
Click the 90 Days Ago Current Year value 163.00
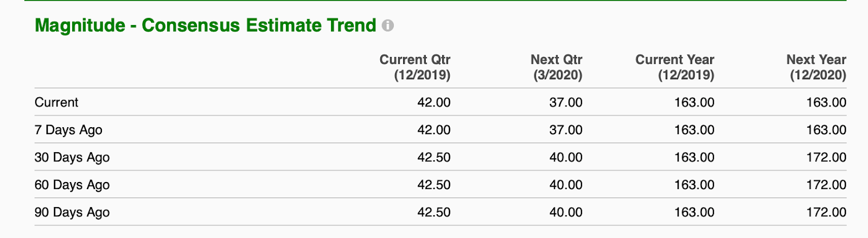(694, 212)
